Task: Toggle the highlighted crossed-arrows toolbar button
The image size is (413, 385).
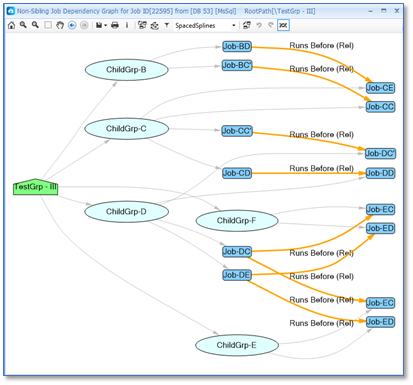Action: (283, 25)
